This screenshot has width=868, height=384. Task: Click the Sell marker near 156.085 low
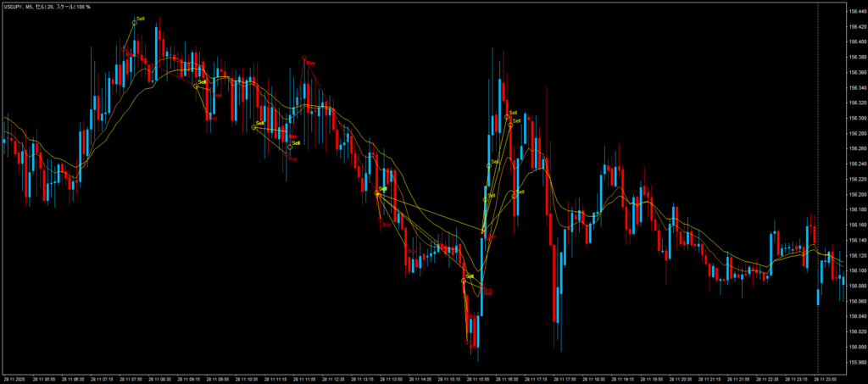[464, 280]
